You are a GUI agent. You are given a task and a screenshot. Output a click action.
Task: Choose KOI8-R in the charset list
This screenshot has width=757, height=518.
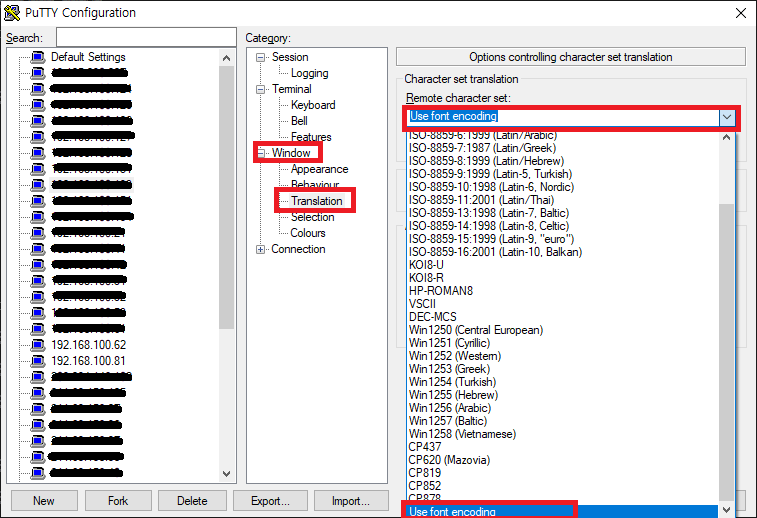pyautogui.click(x=426, y=278)
